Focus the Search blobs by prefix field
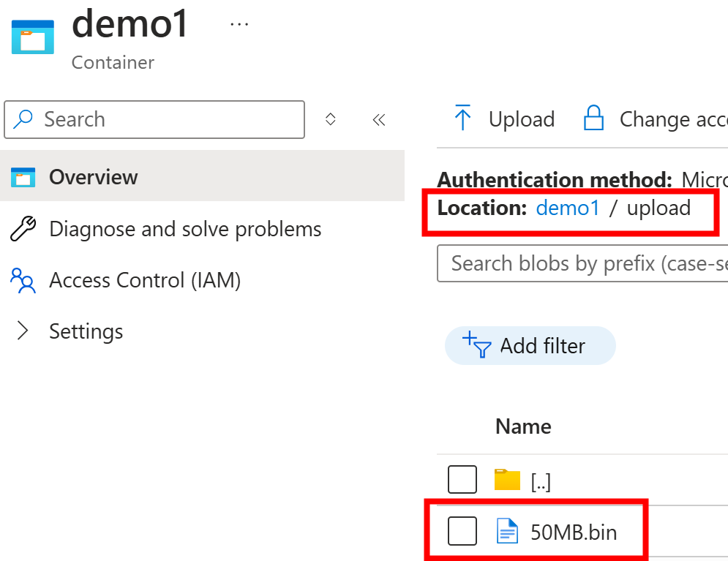The image size is (728, 561). 582,263
